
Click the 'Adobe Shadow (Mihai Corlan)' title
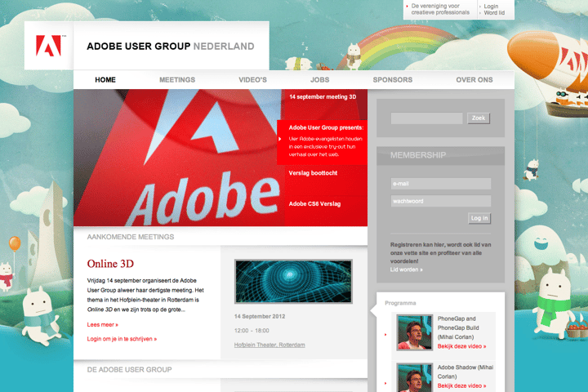pos(465,372)
